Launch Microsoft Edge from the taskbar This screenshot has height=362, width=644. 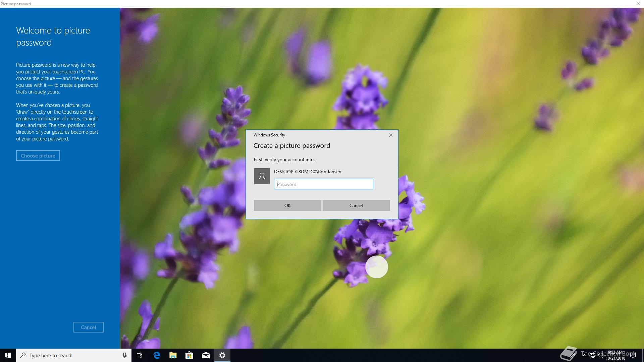157,355
